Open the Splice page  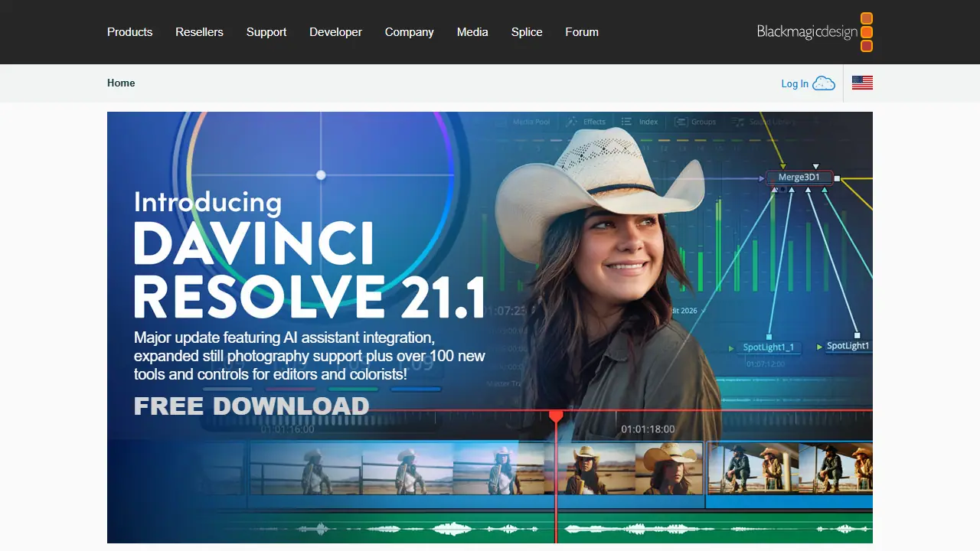527,32
